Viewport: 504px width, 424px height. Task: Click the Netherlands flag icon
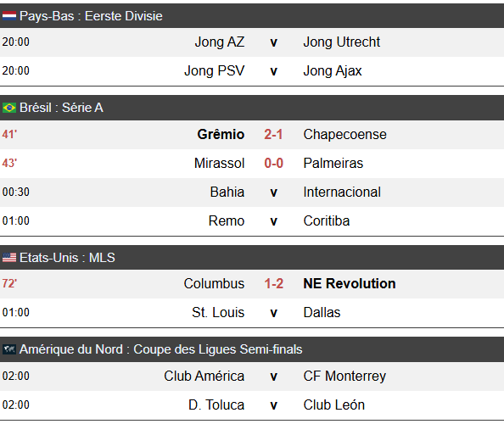coord(9,16)
